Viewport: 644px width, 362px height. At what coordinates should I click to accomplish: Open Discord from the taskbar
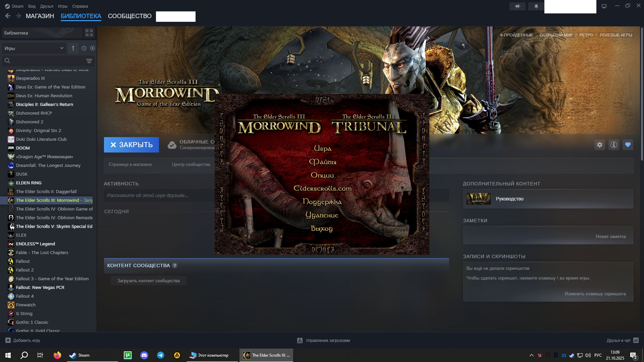(144, 355)
